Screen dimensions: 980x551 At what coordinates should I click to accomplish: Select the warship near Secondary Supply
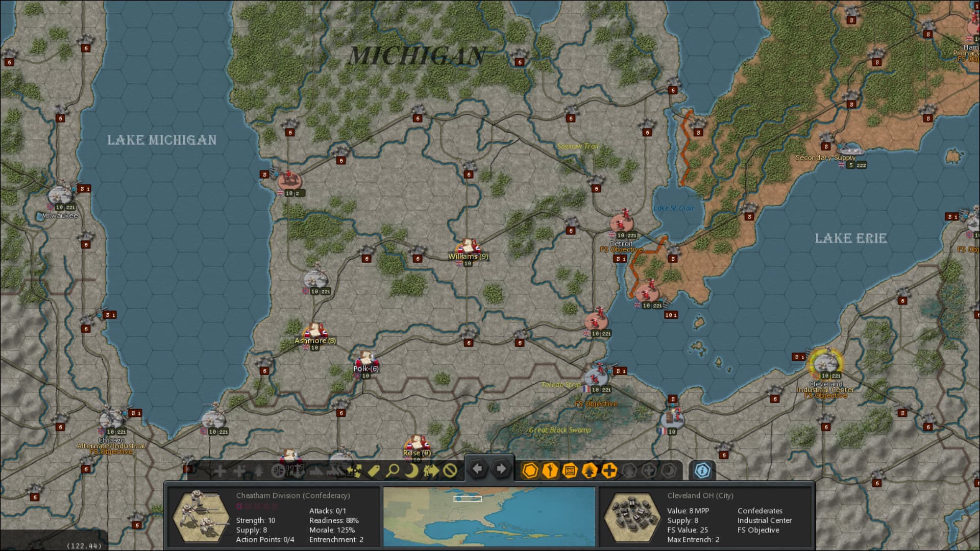point(851,151)
